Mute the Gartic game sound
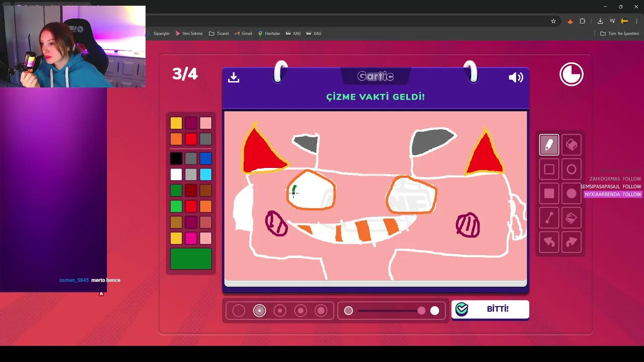The height and width of the screenshot is (362, 644). [x=516, y=77]
